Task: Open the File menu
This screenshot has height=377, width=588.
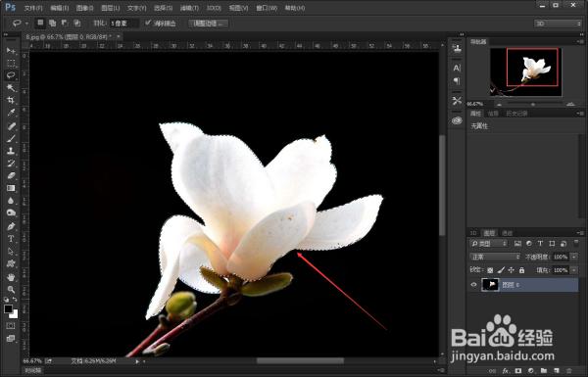Action: [x=33, y=8]
